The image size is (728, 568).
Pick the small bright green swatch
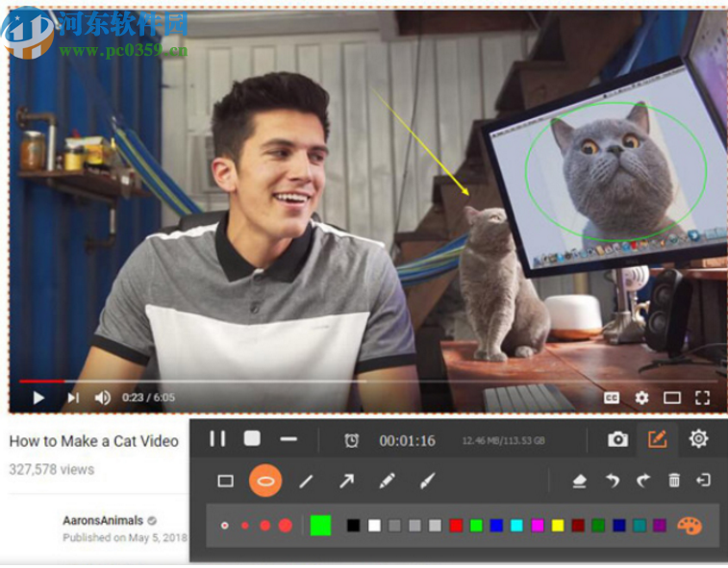[x=476, y=526]
